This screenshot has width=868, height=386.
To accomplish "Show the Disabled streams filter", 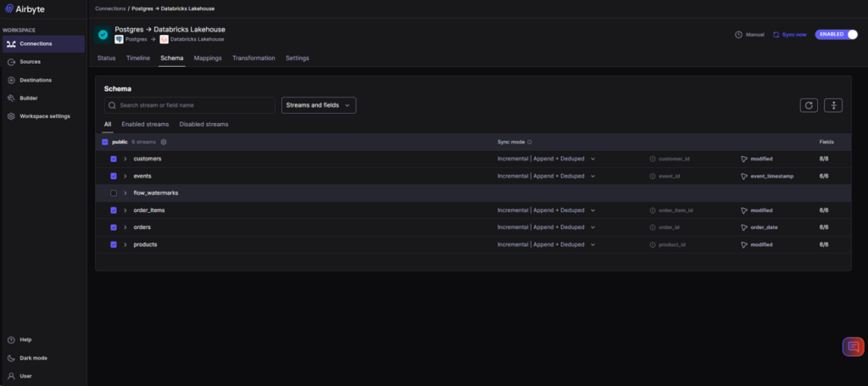I will 203,125.
